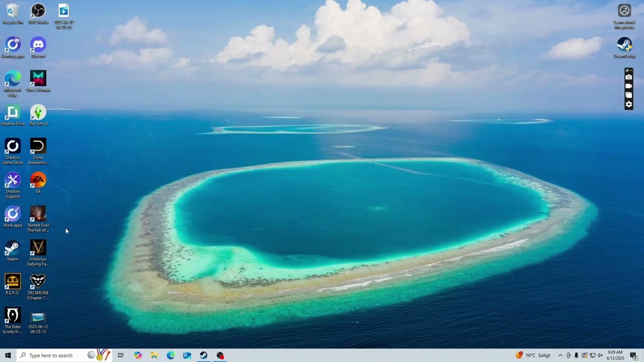Open File Explorer from the taskbar
644x362 pixels.
[x=154, y=355]
